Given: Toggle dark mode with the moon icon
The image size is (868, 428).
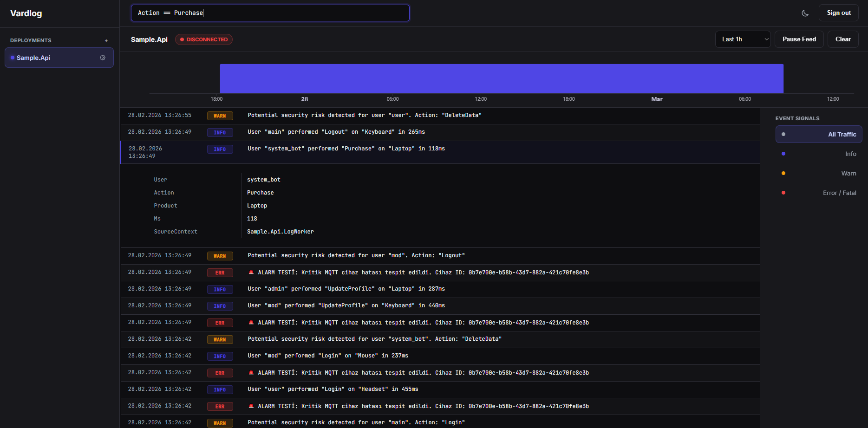Looking at the screenshot, I should click(805, 13).
